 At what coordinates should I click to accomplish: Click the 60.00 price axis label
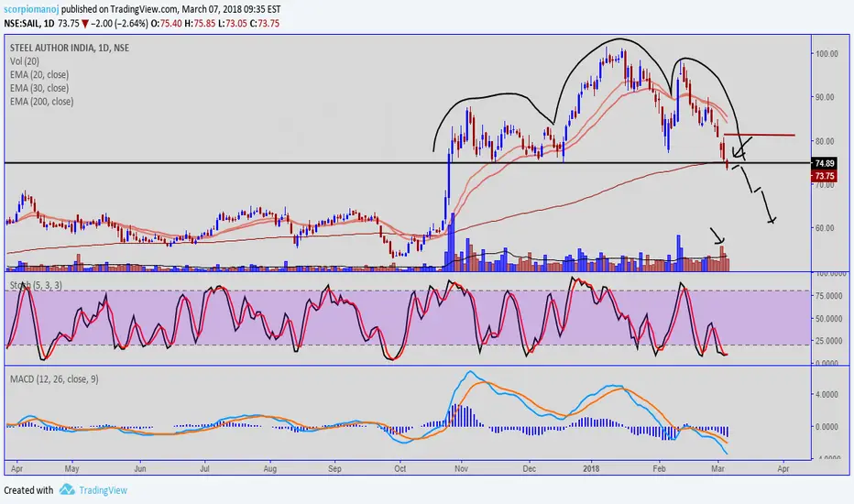pyautogui.click(x=825, y=228)
